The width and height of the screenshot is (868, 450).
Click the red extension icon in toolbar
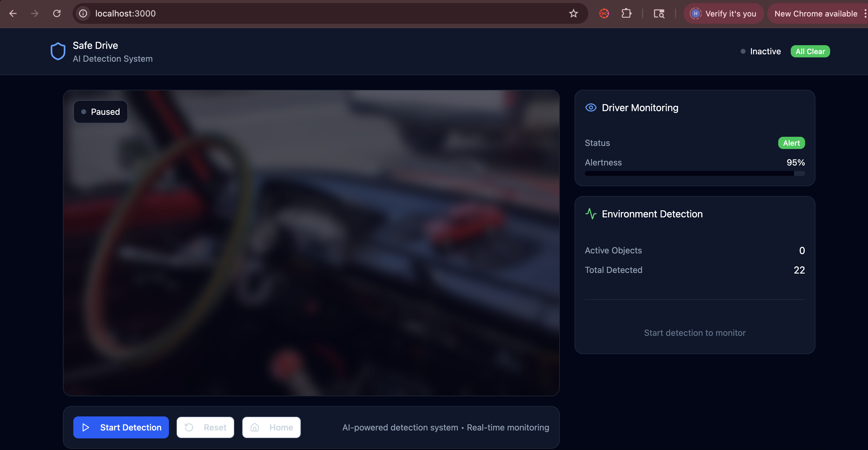coord(604,13)
